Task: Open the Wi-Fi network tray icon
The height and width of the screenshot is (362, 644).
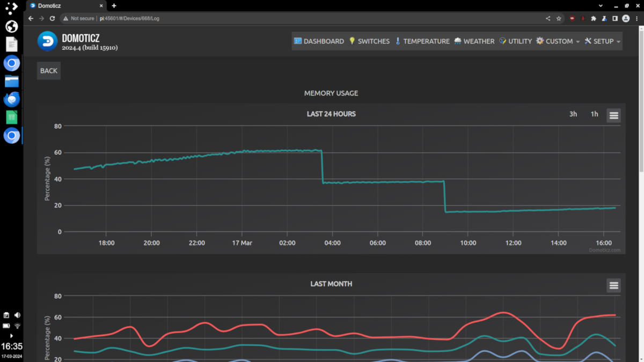Action: coord(17,326)
